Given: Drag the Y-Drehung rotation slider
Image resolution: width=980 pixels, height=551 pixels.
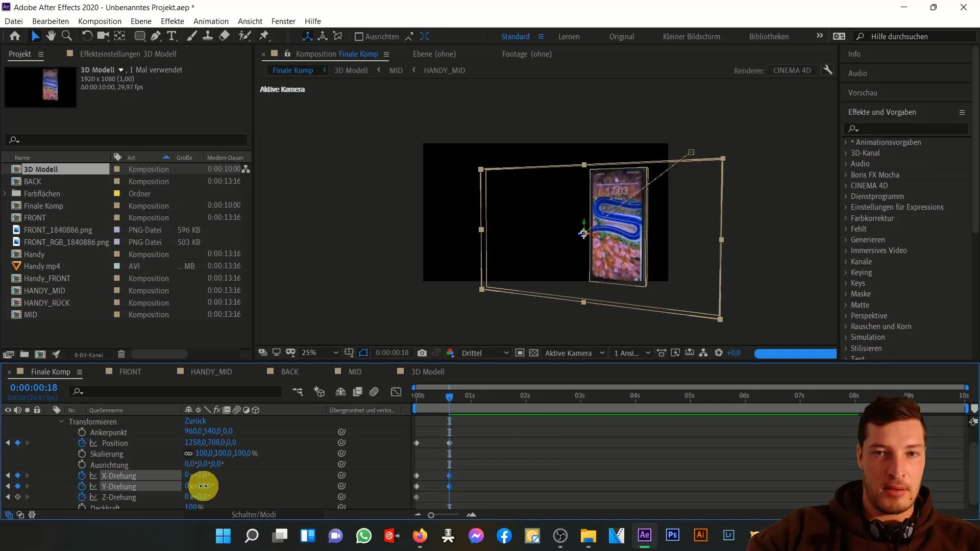Looking at the screenshot, I should pos(203,486).
